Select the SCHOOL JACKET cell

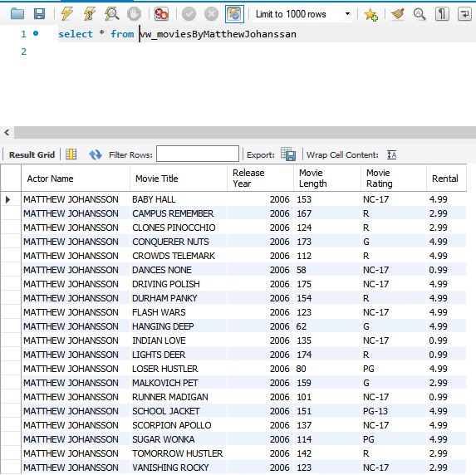[179, 411]
